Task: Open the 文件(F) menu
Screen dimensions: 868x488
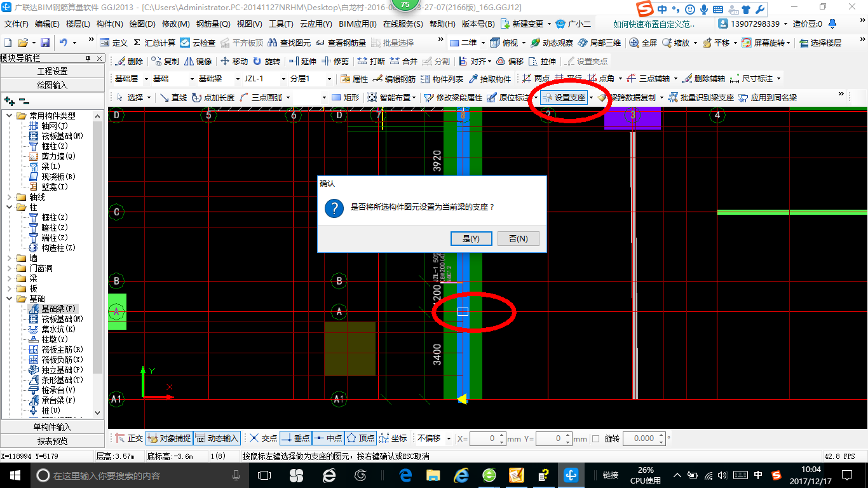Action: coord(17,24)
